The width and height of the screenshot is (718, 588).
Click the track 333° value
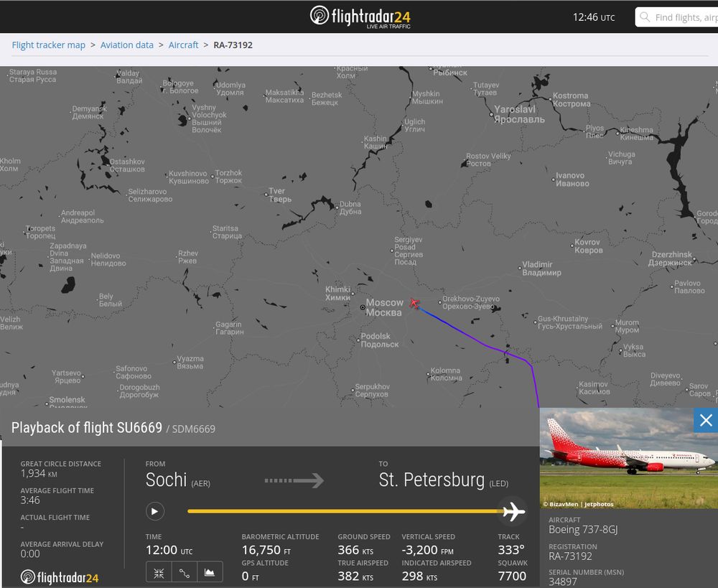(511, 549)
